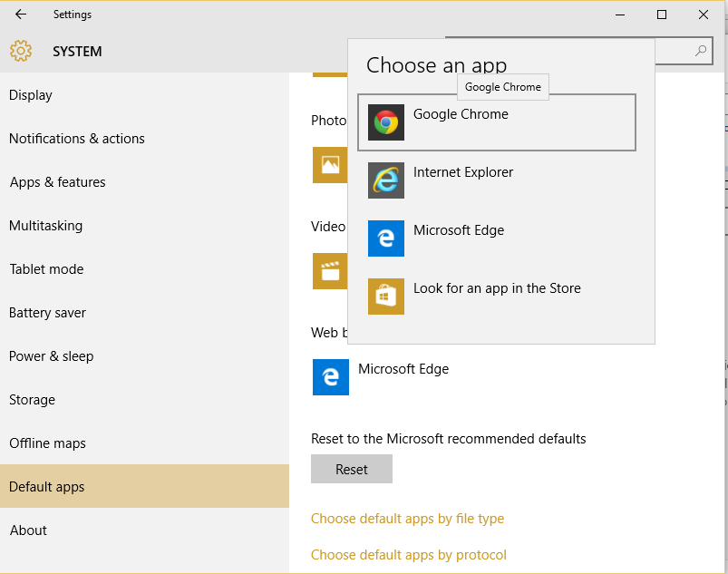This screenshot has height=574, width=728.
Task: Select the Microsoft Edge icon in app chooser
Action: (x=386, y=238)
